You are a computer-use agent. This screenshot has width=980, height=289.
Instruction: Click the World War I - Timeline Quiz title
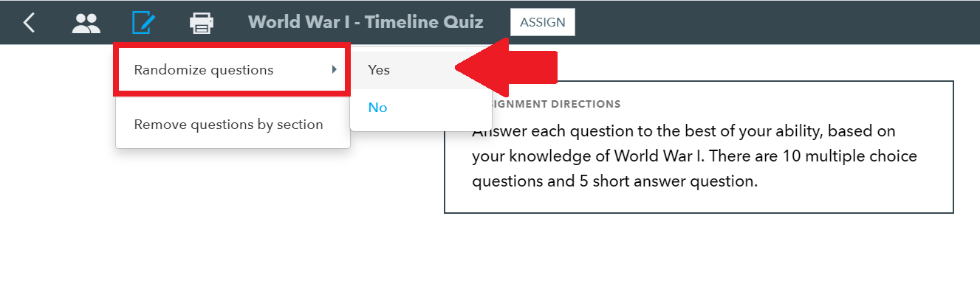point(366,22)
